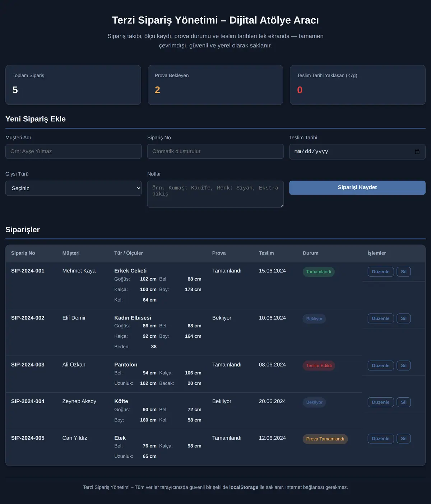Click the Teslim Edildi status badge
431x504 pixels.
[319, 365]
